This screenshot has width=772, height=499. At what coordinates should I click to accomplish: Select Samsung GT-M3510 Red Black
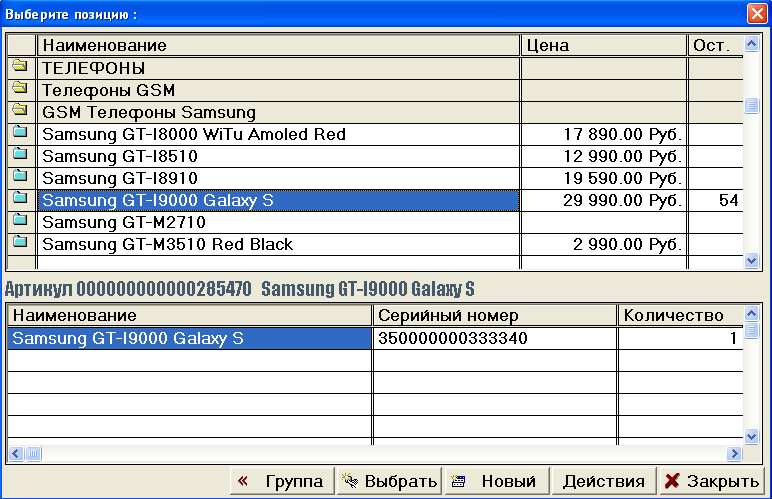click(279, 244)
